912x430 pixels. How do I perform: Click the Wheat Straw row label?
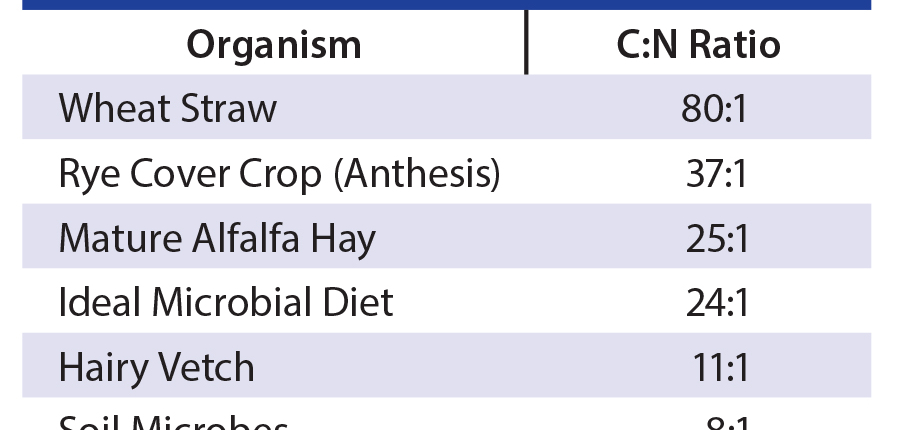pyautogui.click(x=167, y=108)
